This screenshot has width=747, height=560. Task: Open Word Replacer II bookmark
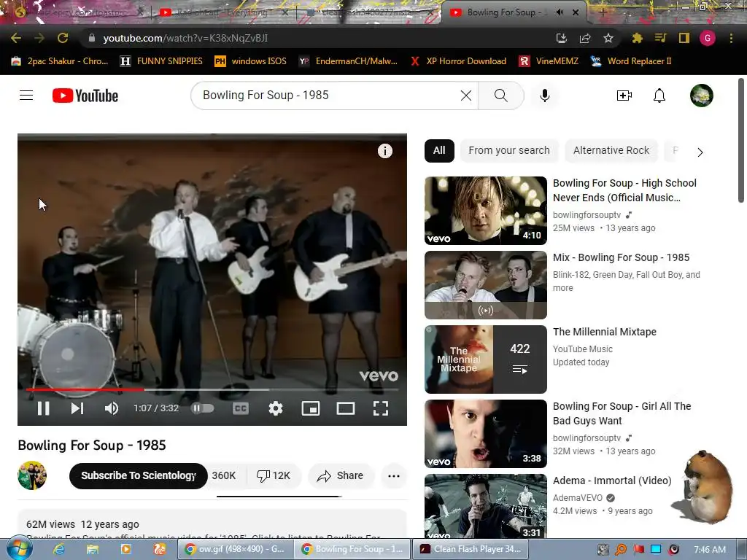coord(631,61)
